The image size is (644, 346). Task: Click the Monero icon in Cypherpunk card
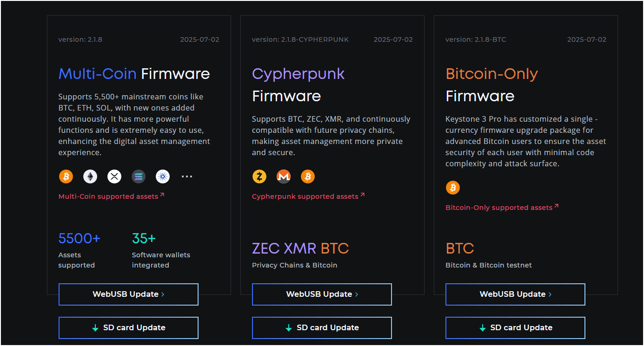coord(284,176)
